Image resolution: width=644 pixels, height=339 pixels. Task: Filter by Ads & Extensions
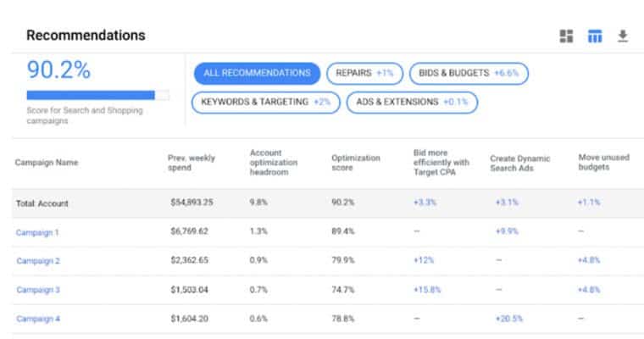click(412, 103)
